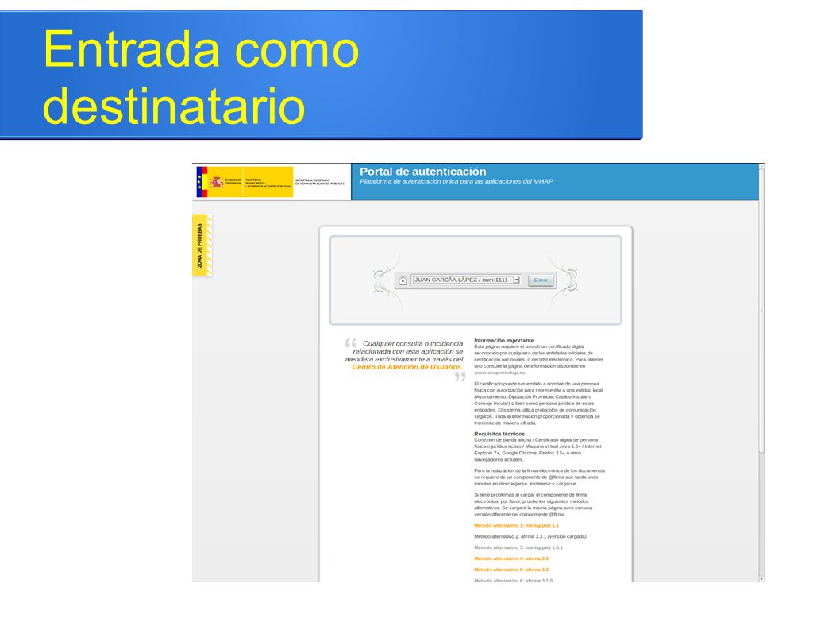Click the scrollbar down arrow

pos(761,579)
